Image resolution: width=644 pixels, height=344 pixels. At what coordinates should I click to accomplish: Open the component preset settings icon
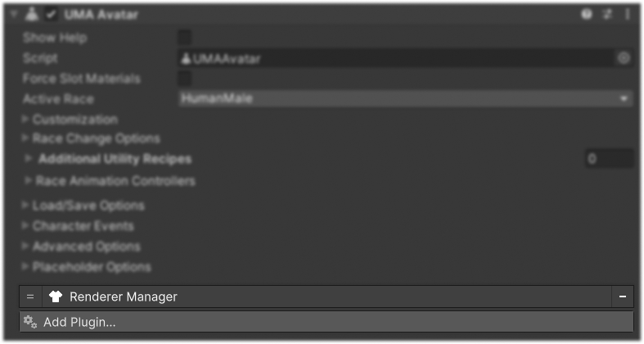[x=607, y=15]
